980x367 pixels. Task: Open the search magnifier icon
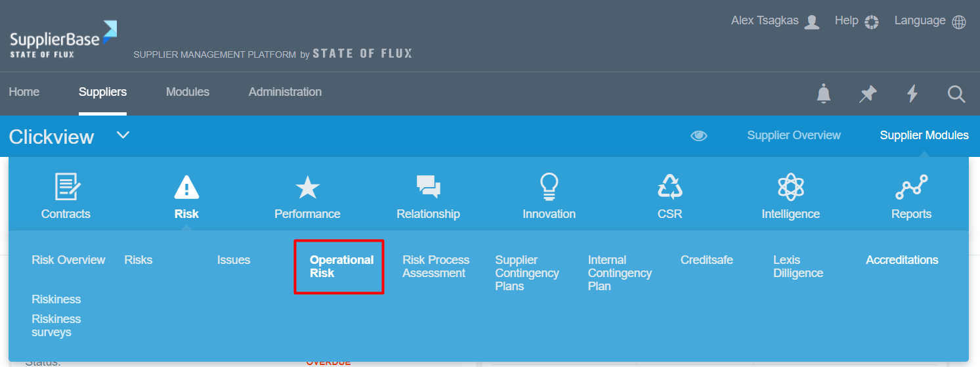(956, 94)
